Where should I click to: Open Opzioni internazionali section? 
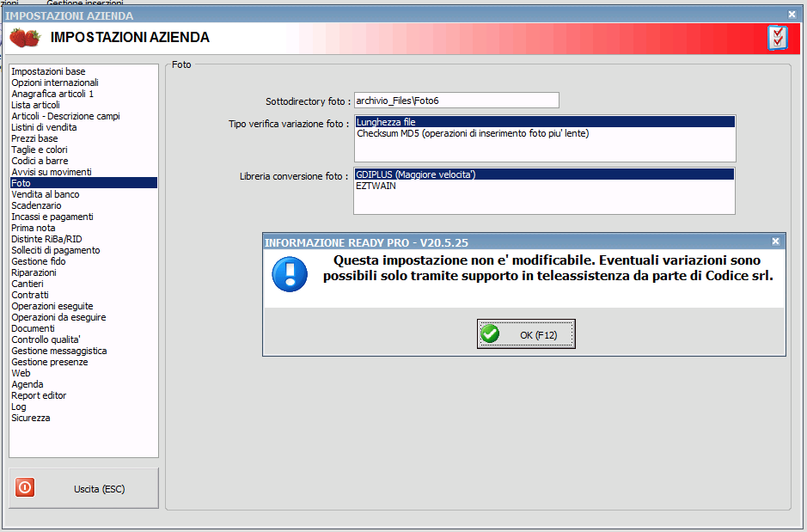(x=84, y=83)
